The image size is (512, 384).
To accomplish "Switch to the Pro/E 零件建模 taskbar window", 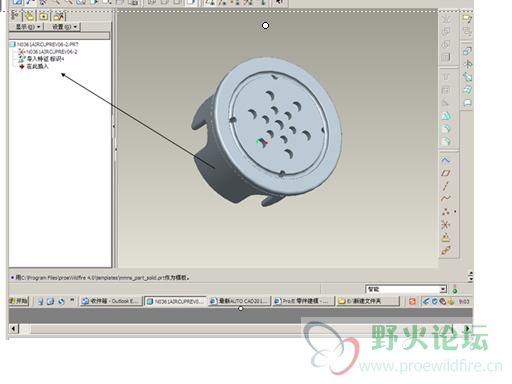I will coord(303,301).
